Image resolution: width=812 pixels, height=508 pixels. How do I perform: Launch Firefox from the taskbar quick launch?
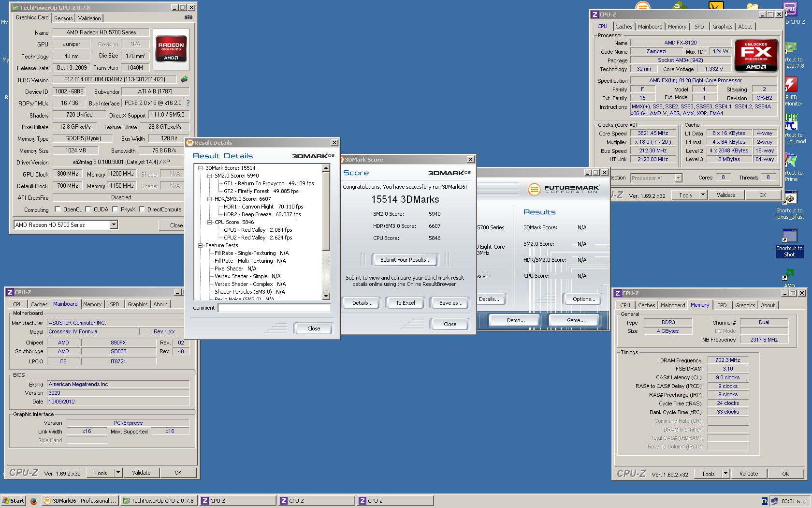pos(33,501)
